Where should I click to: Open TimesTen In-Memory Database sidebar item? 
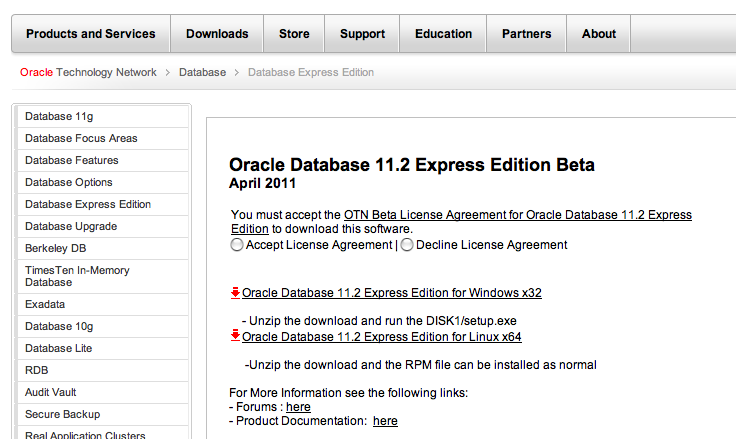point(103,277)
